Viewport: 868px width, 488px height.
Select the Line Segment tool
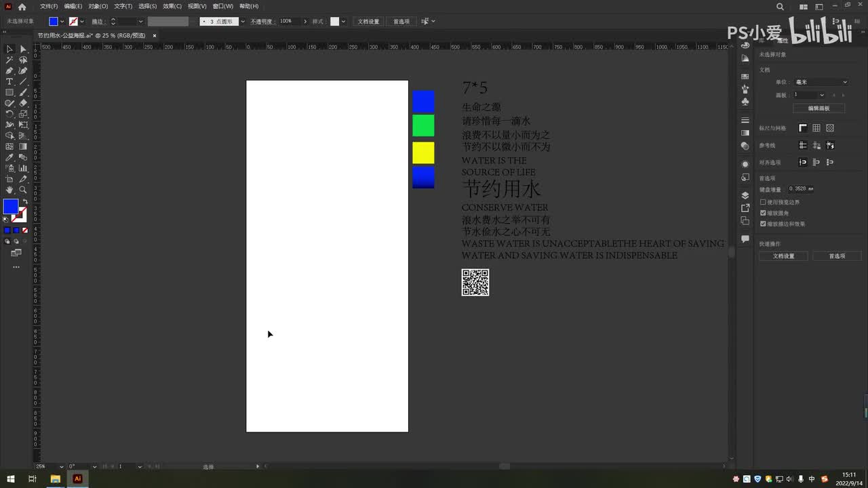click(x=23, y=81)
